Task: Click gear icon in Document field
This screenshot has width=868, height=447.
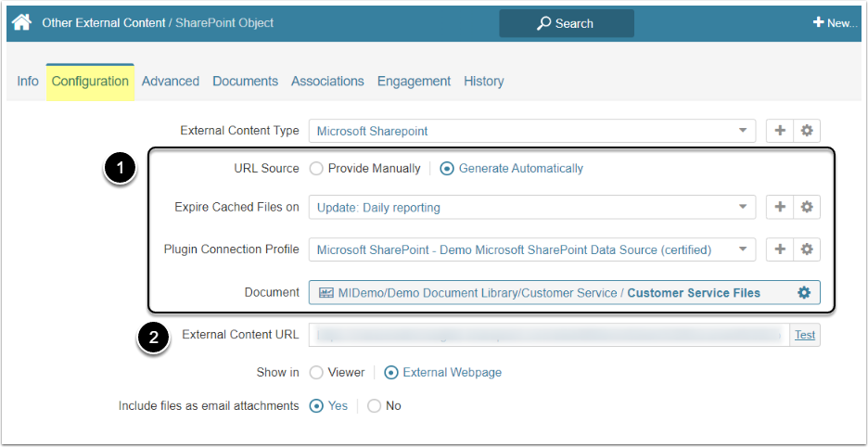Action: pos(804,292)
